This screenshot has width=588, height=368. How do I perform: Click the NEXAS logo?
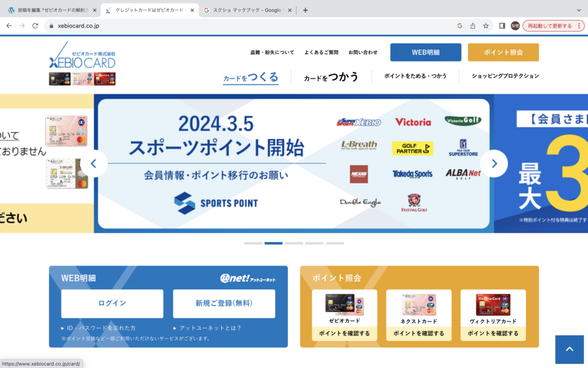(359, 174)
